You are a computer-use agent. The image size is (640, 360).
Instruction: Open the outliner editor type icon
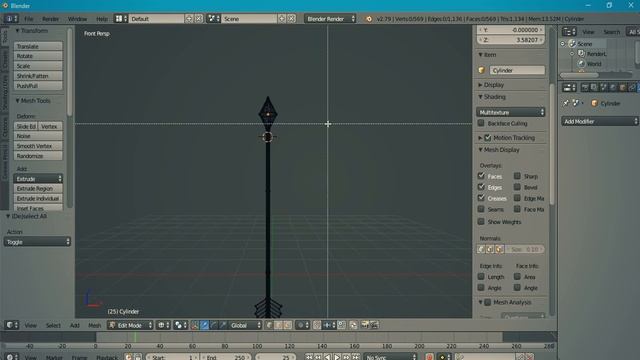[569, 31]
